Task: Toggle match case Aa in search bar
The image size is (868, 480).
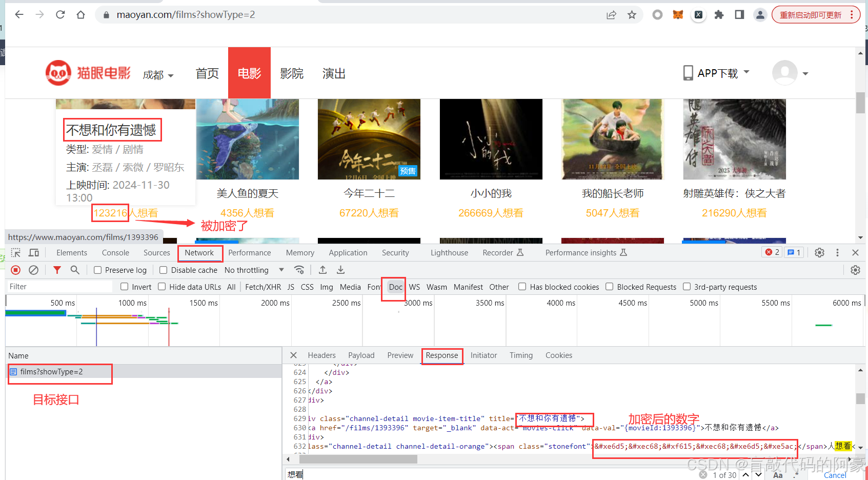Action: [778, 475]
